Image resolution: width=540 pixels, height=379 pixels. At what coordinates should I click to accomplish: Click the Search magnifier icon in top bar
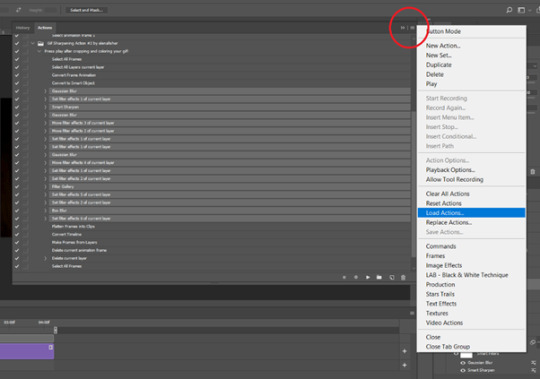pos(509,10)
